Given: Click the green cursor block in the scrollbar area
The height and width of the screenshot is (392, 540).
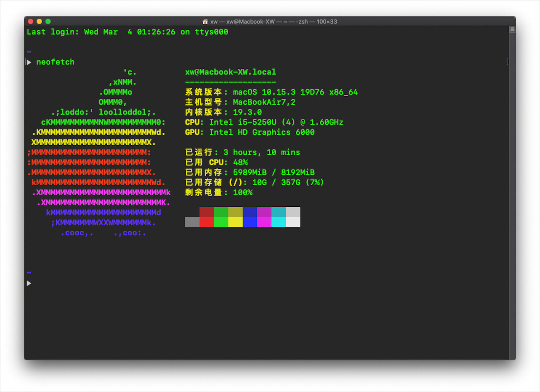Looking at the screenshot, I should 508,62.
